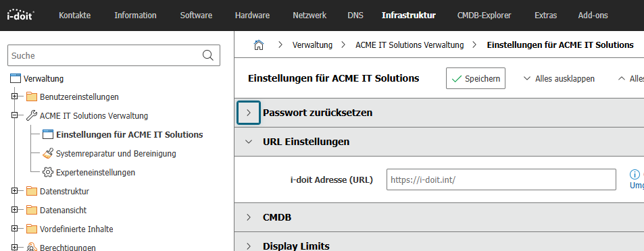Expand the Datenstruktur tree node
Image resolution: width=644 pixels, height=251 pixels.
pyautogui.click(x=15, y=191)
